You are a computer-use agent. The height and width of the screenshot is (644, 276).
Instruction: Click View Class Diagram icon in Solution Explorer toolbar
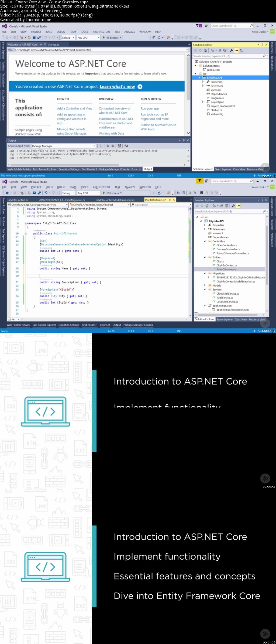[x=241, y=50]
